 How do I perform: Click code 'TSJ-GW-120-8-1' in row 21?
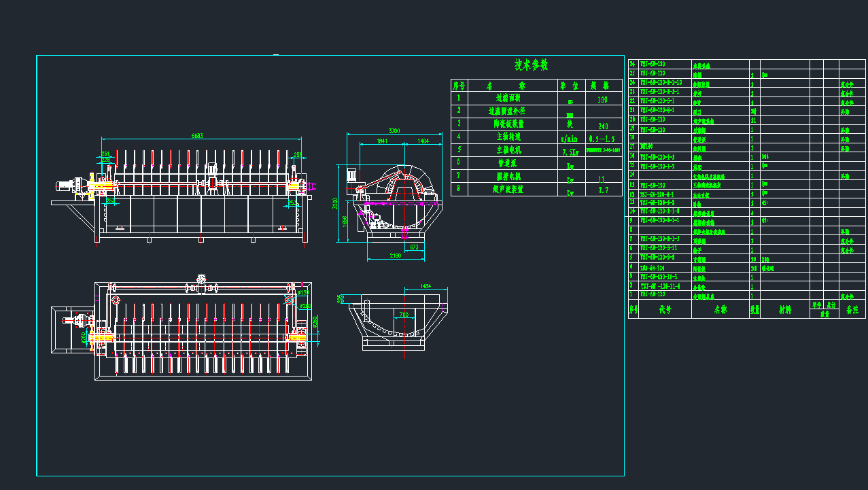click(657, 109)
